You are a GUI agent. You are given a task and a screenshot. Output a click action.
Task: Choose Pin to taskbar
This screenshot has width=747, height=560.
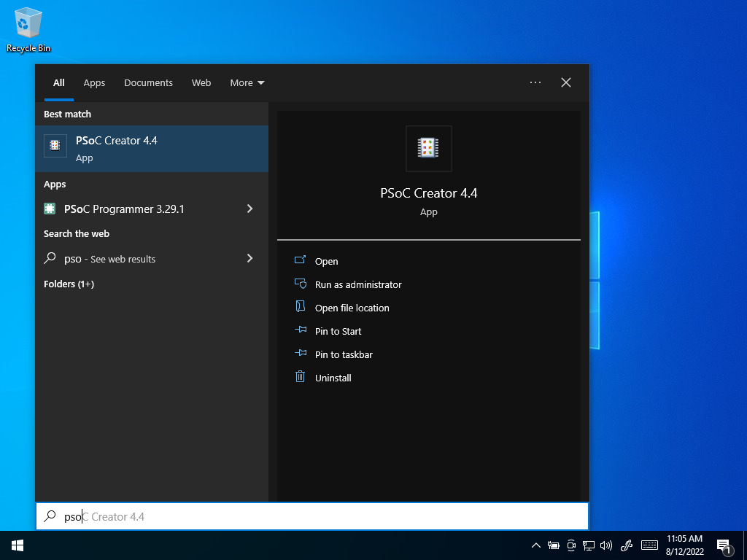[x=344, y=354]
